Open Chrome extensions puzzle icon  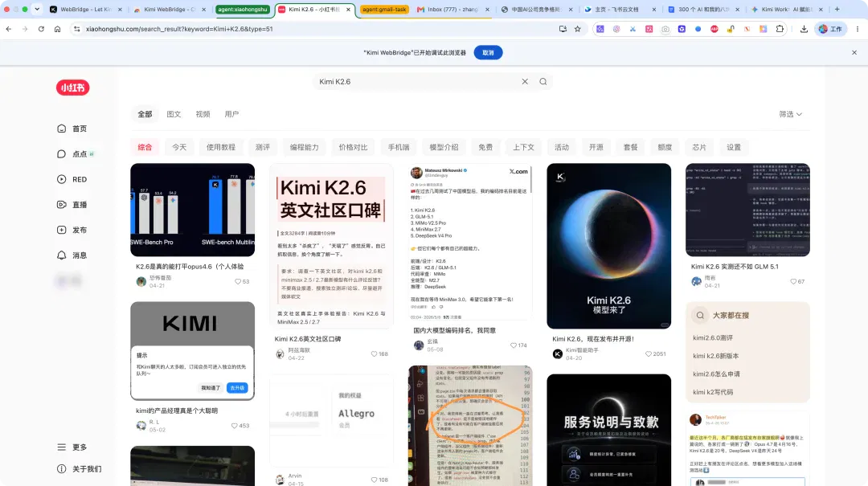[x=780, y=29]
